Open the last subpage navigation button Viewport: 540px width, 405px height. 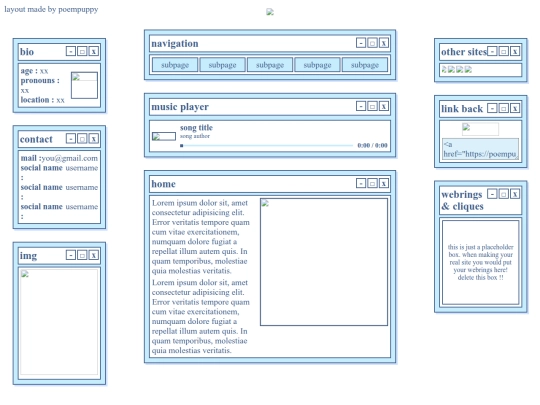pyautogui.click(x=365, y=65)
